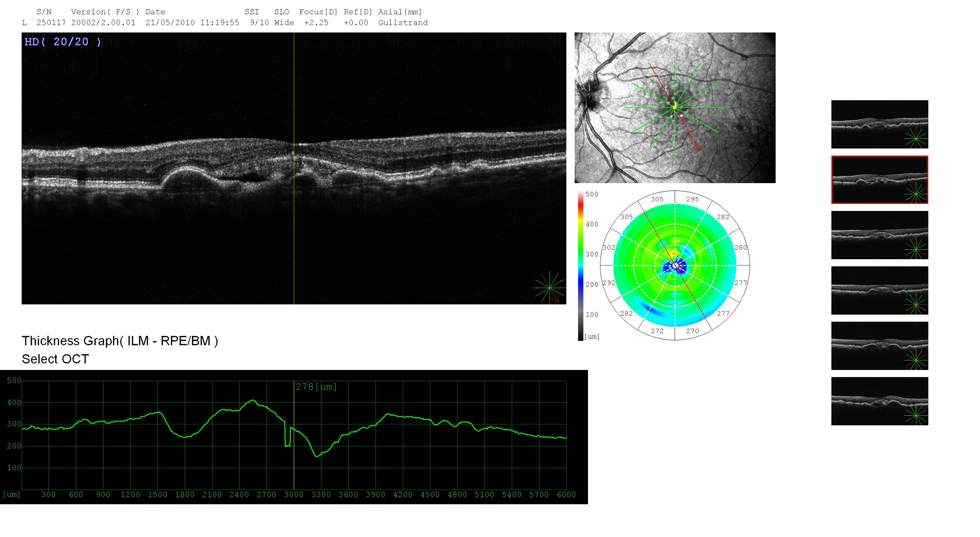Screen dimensions: 980x537
Task: Click the SSI value 9/10
Action: [x=259, y=23]
